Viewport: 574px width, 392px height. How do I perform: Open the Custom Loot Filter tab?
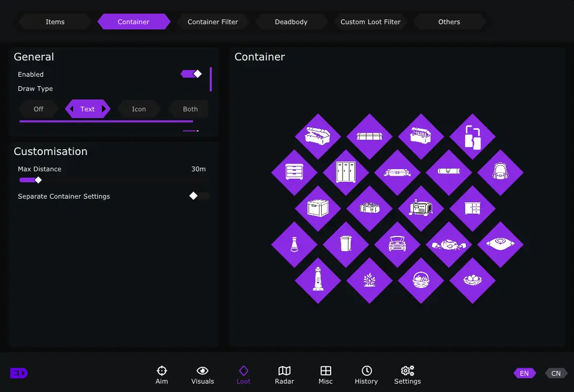(x=370, y=22)
